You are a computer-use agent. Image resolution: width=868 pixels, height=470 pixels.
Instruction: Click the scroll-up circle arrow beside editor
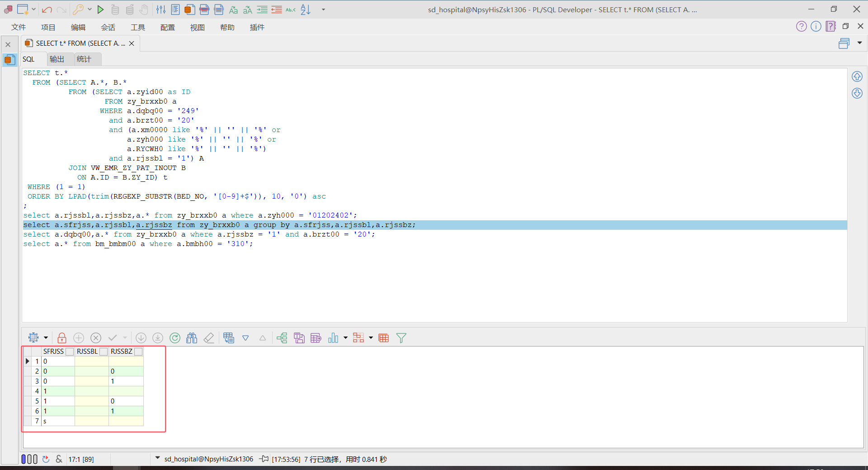click(857, 76)
